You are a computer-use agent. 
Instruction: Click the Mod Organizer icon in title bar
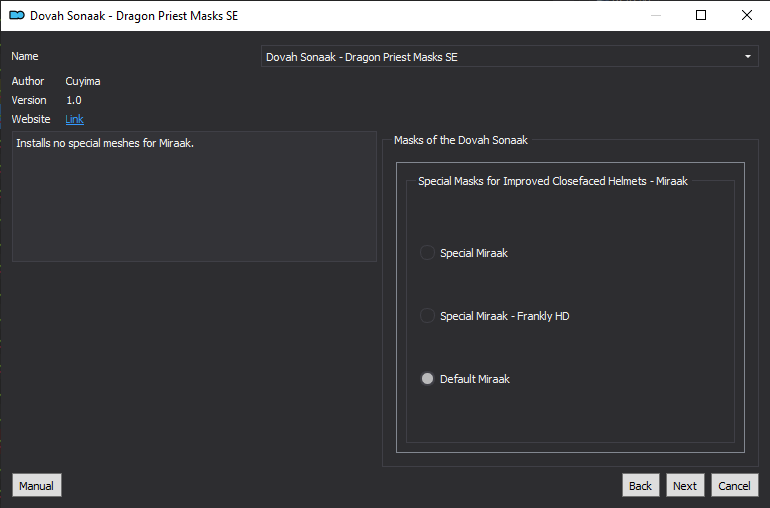click(x=17, y=16)
